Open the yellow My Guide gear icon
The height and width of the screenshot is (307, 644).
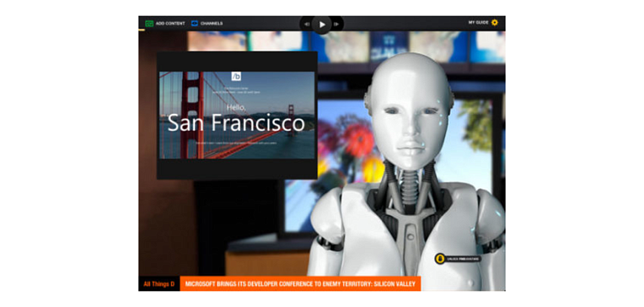pos(495,23)
